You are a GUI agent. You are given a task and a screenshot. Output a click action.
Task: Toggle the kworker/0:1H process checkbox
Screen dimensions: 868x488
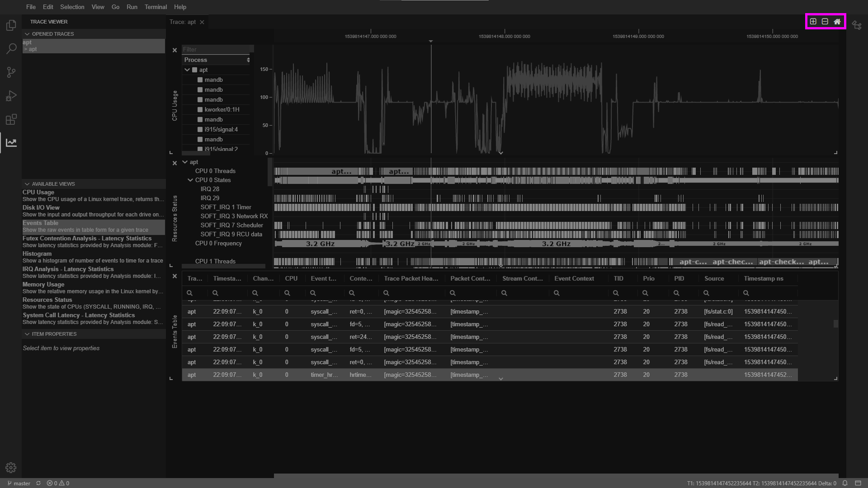click(x=200, y=109)
